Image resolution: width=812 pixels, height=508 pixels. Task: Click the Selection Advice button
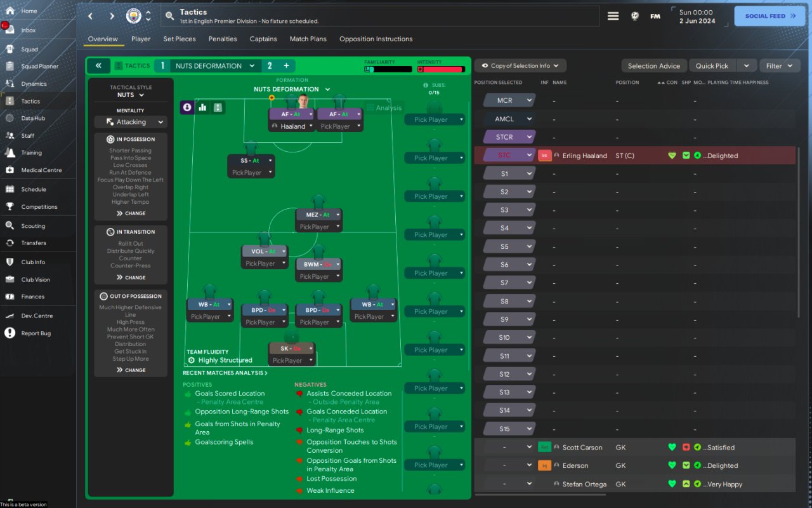pos(653,65)
